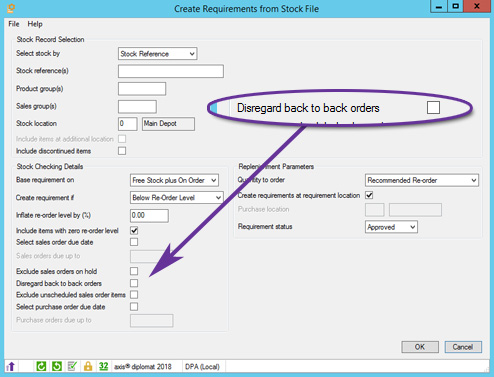Click in the Stock reference(s) input field

tap(171, 71)
